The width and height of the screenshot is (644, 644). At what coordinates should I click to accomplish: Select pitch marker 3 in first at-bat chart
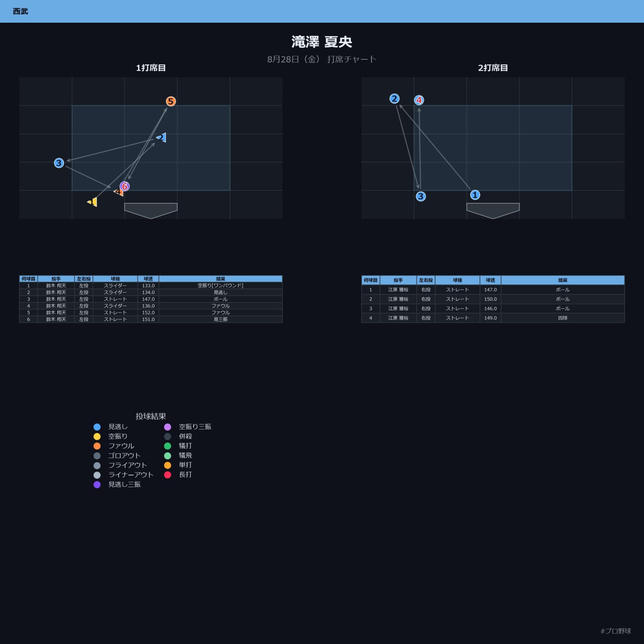59,163
